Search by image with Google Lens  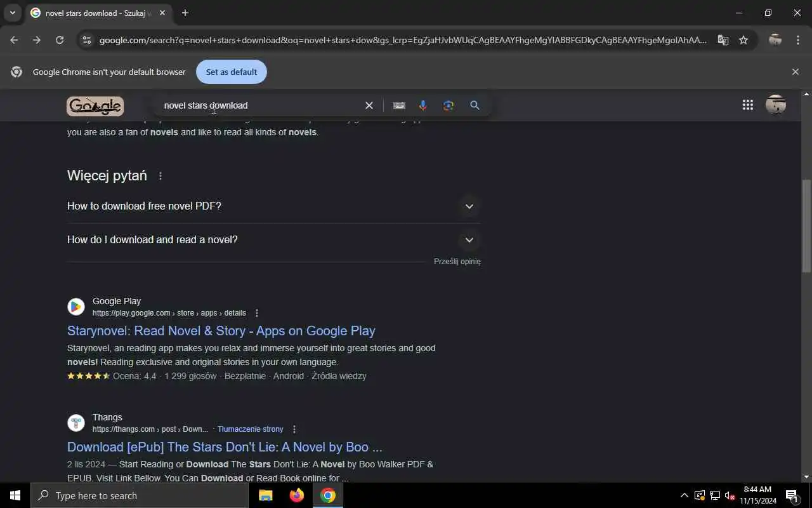tap(449, 105)
